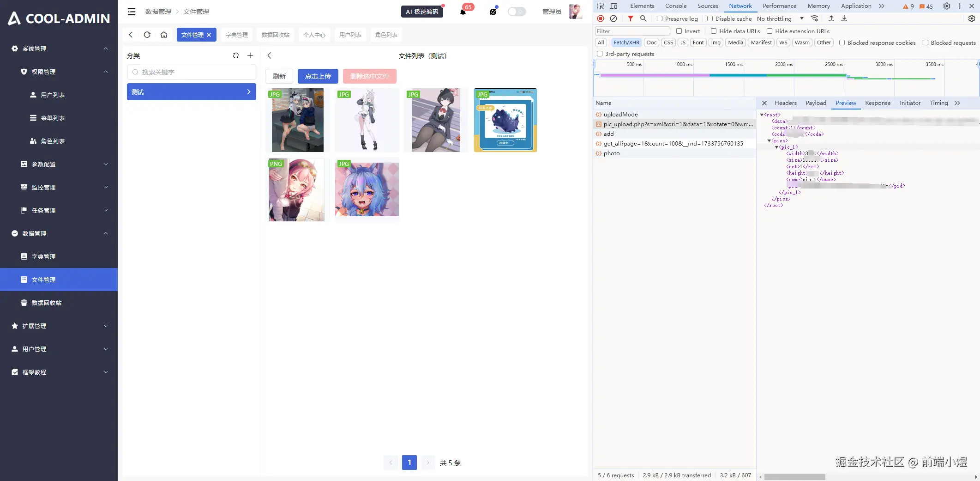The height and width of the screenshot is (481, 980).
Task: Go back with the tab bar arrow
Action: [x=131, y=35]
